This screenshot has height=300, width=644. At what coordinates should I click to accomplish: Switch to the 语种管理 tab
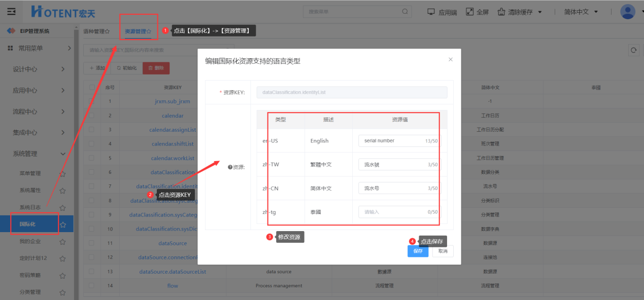[96, 31]
